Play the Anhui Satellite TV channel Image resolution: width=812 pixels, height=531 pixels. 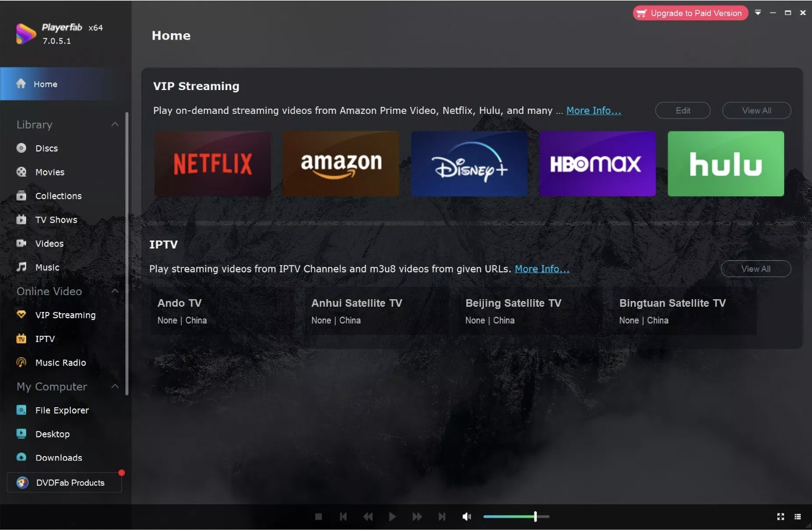(x=378, y=311)
